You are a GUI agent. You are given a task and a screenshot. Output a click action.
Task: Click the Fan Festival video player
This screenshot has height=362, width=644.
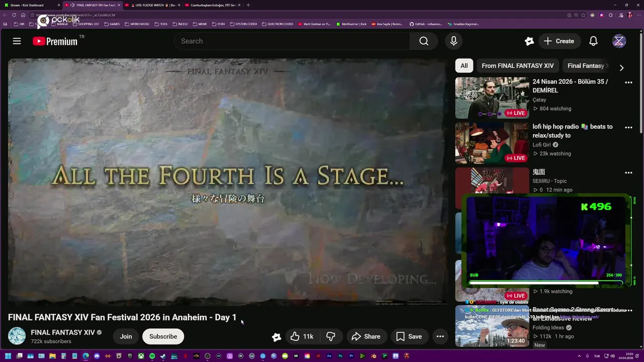[x=227, y=182]
